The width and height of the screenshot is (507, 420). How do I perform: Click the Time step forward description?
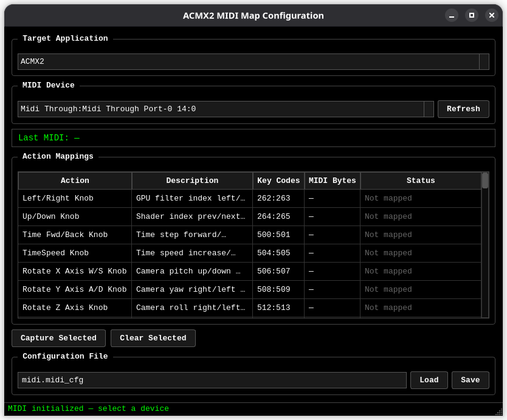192,235
